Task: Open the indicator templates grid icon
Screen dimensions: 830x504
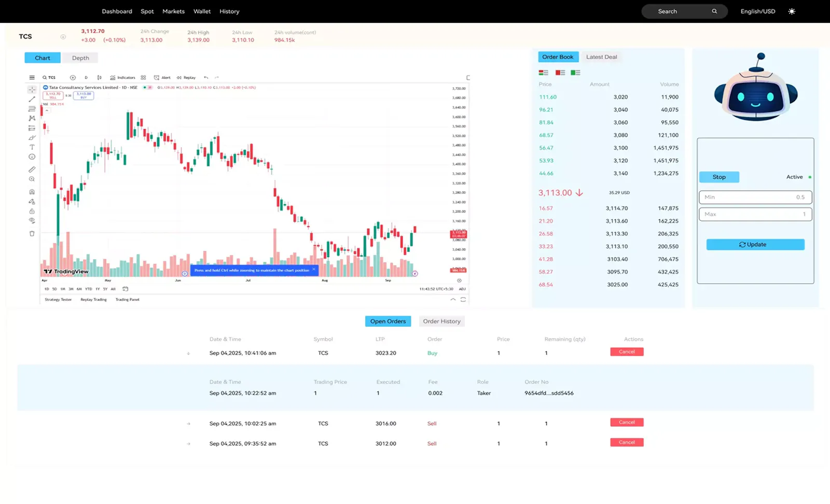Action: [143, 78]
